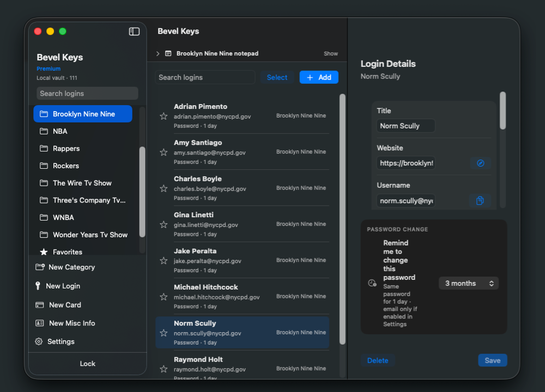Click the Rockers folder icon
545x392 pixels.
click(44, 166)
